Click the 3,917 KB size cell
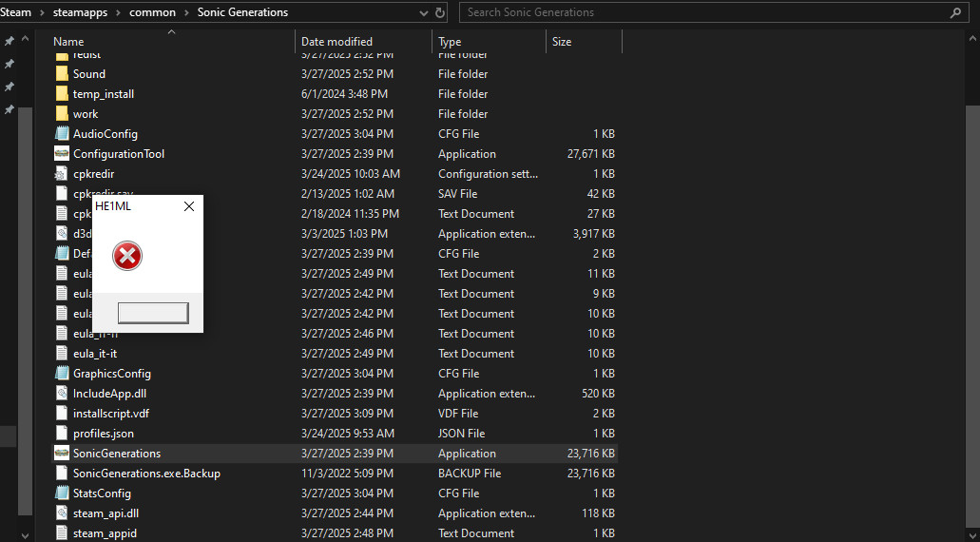 (594, 234)
